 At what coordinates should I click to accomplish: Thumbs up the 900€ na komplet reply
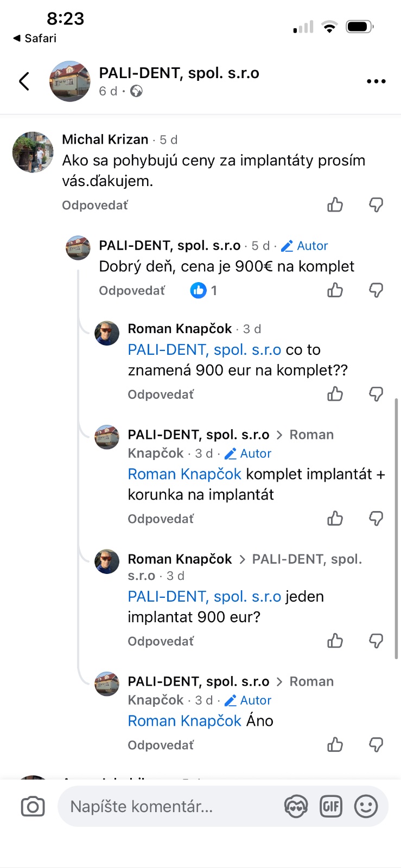(335, 291)
